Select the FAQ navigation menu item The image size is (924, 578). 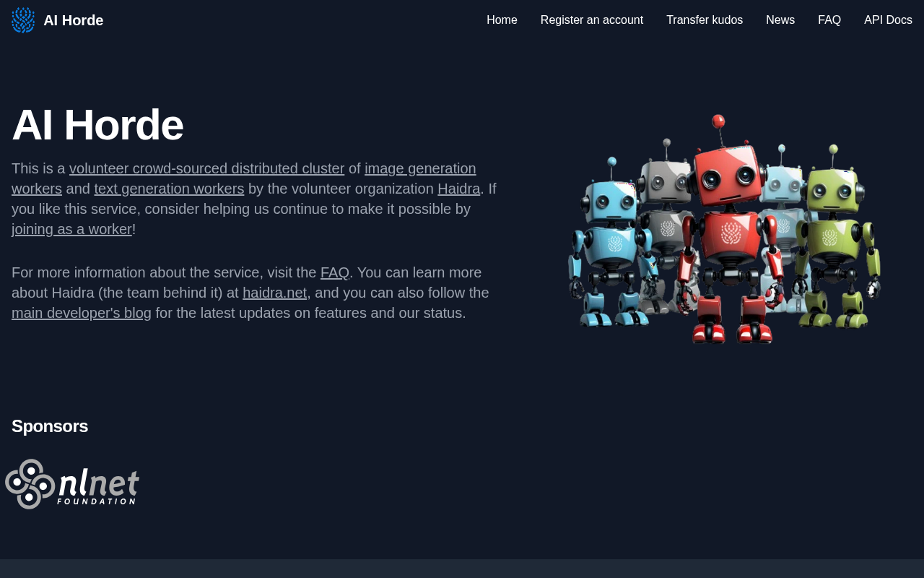pyautogui.click(x=829, y=19)
